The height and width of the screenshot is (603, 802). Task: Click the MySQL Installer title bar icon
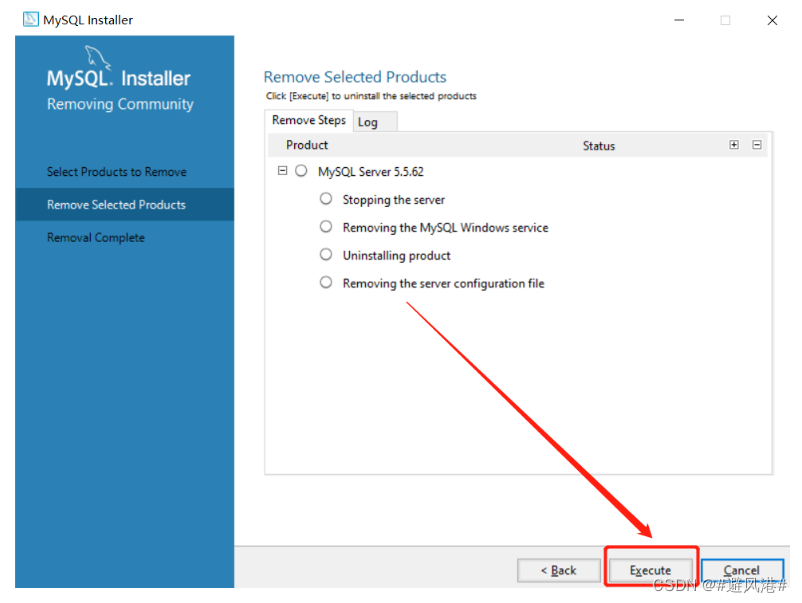pyautogui.click(x=31, y=19)
